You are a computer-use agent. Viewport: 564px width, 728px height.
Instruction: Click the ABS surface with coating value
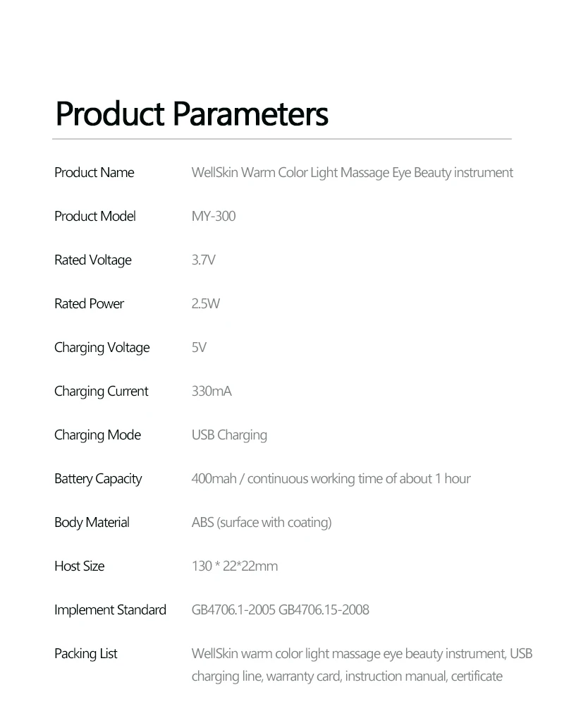coord(261,523)
